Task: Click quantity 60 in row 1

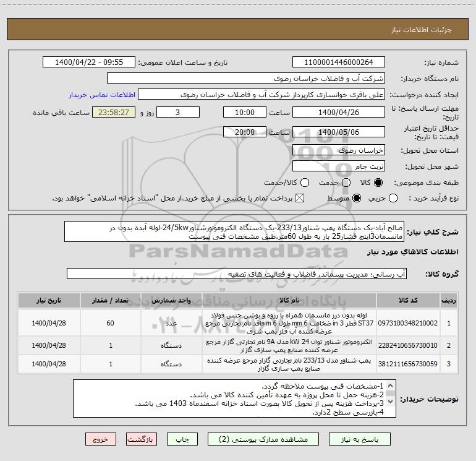Action: 110,323
